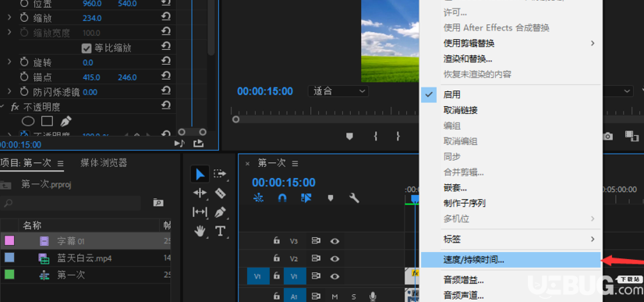Select the Type tool
The image size is (644, 302).
point(221,231)
